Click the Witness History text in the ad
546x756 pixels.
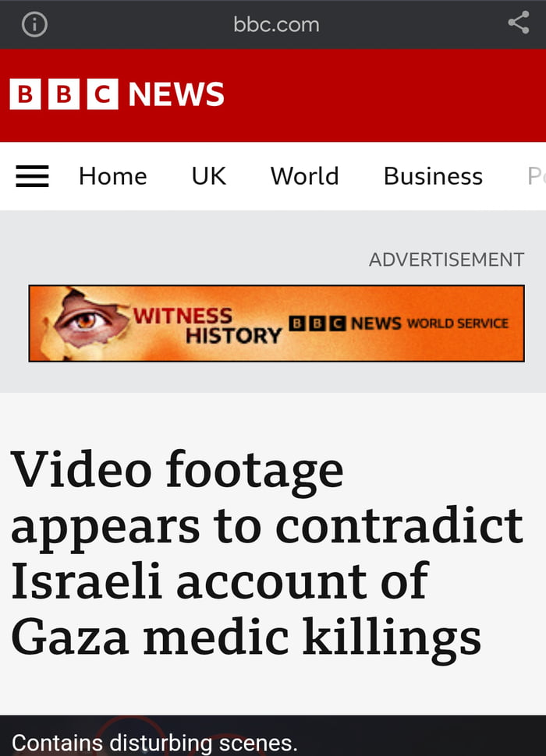(207, 326)
